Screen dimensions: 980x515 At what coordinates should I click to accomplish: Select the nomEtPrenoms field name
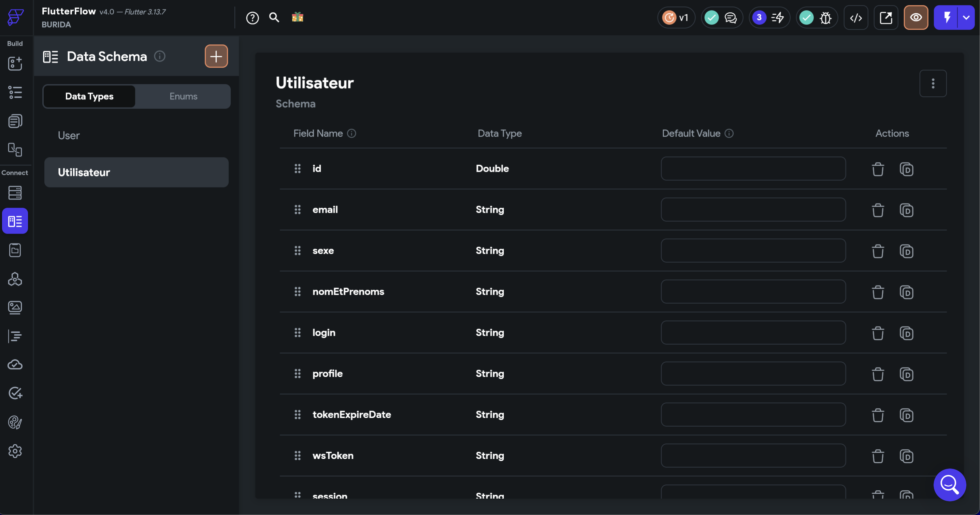pos(348,292)
